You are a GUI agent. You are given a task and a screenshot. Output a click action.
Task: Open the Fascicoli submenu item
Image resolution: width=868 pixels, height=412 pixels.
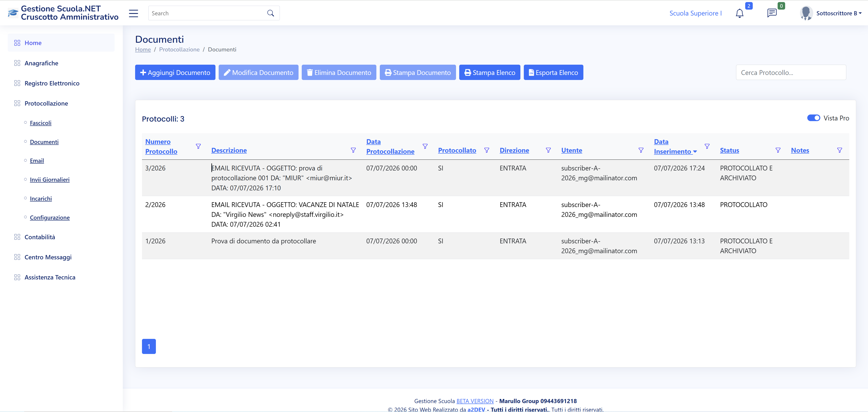[40, 123]
